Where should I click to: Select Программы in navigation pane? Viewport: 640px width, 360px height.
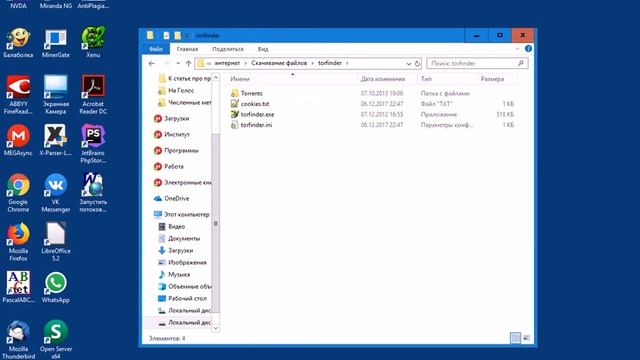click(x=176, y=151)
